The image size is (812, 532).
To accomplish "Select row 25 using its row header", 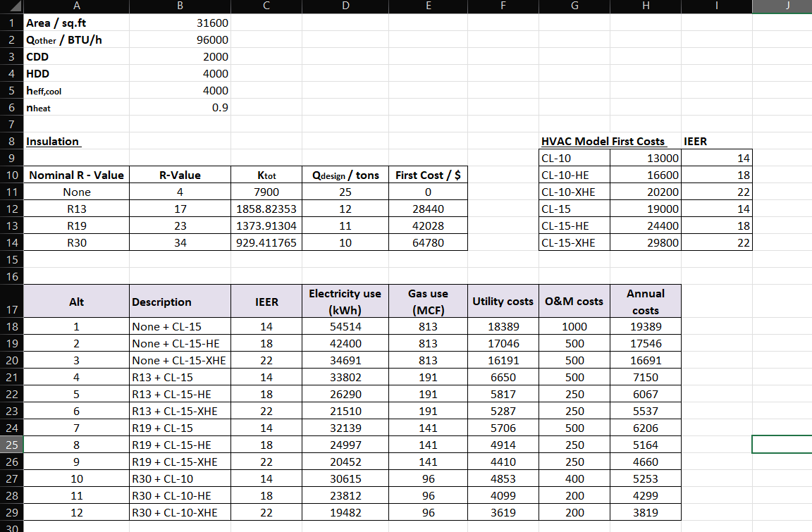I will pyautogui.click(x=11, y=445).
